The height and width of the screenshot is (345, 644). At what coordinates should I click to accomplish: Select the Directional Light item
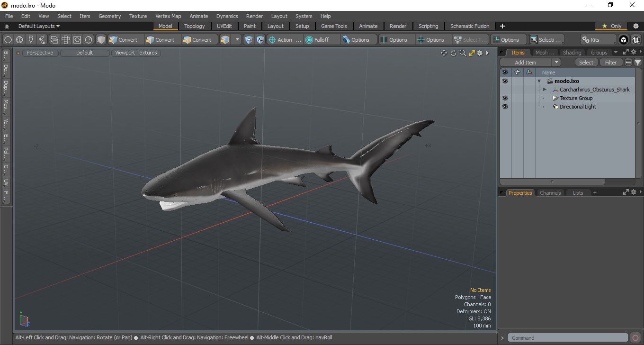pyautogui.click(x=578, y=107)
